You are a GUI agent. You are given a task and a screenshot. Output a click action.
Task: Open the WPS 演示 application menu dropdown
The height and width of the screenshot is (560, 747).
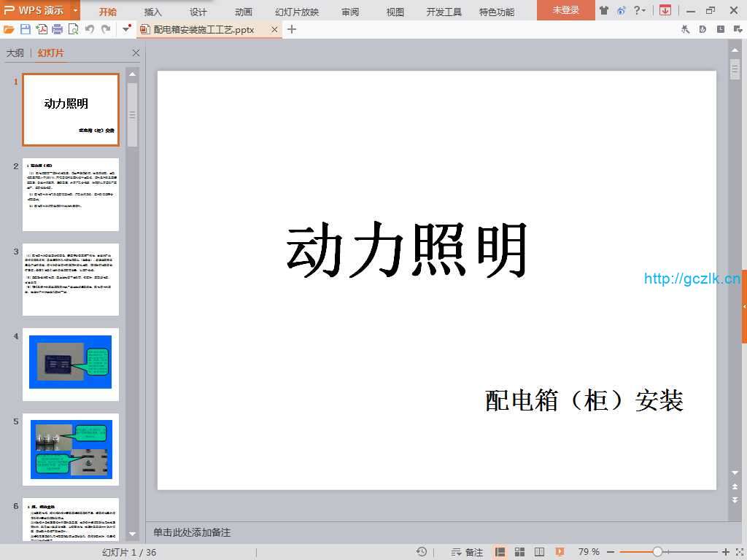[75, 10]
